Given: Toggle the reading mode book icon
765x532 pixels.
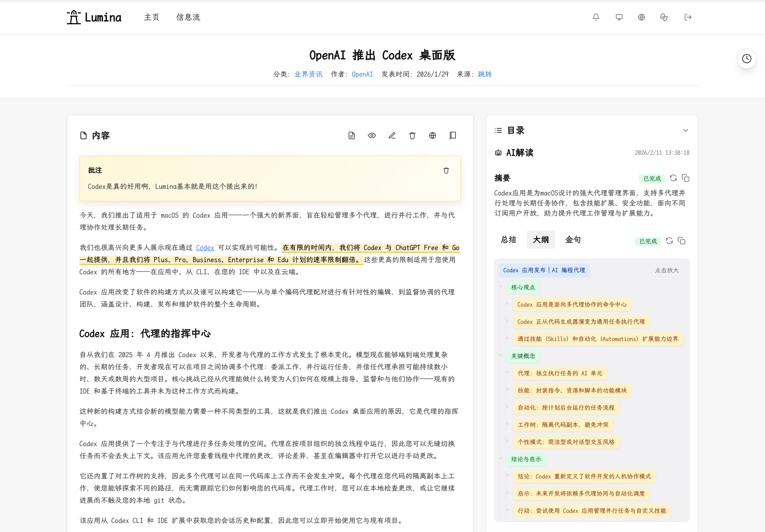Looking at the screenshot, I should (x=453, y=135).
